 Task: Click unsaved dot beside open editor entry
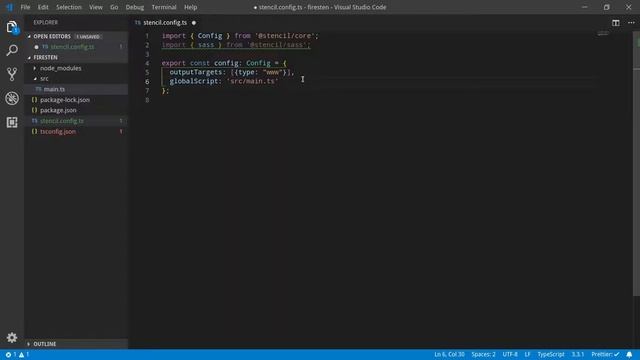coord(36,47)
